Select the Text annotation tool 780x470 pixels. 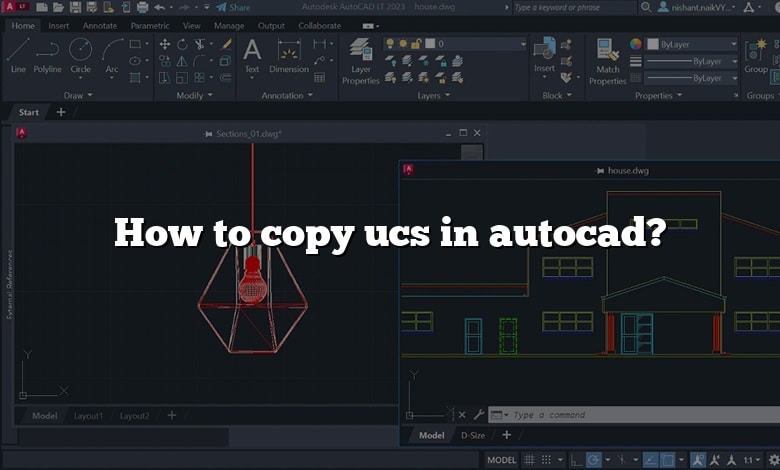(x=252, y=56)
